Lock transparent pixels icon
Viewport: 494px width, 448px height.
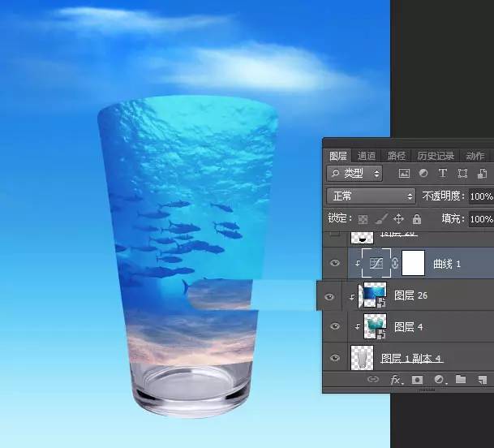pos(363,219)
